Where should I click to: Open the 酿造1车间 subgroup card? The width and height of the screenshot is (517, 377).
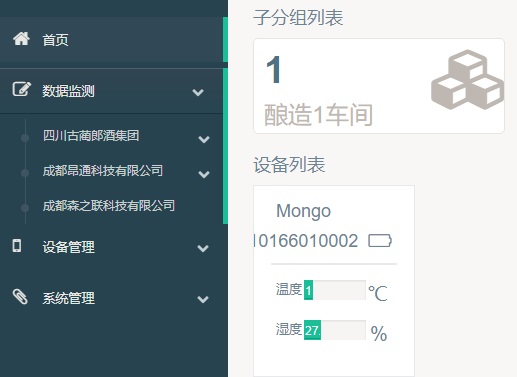(x=379, y=86)
